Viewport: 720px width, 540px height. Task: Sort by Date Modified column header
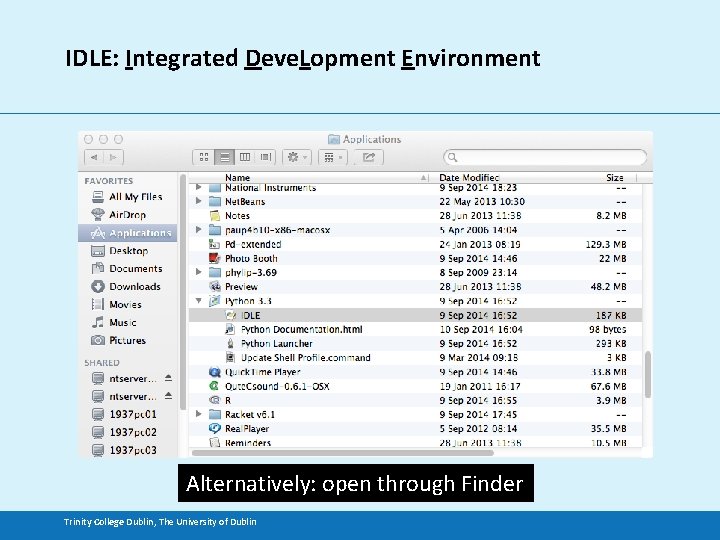[469, 178]
